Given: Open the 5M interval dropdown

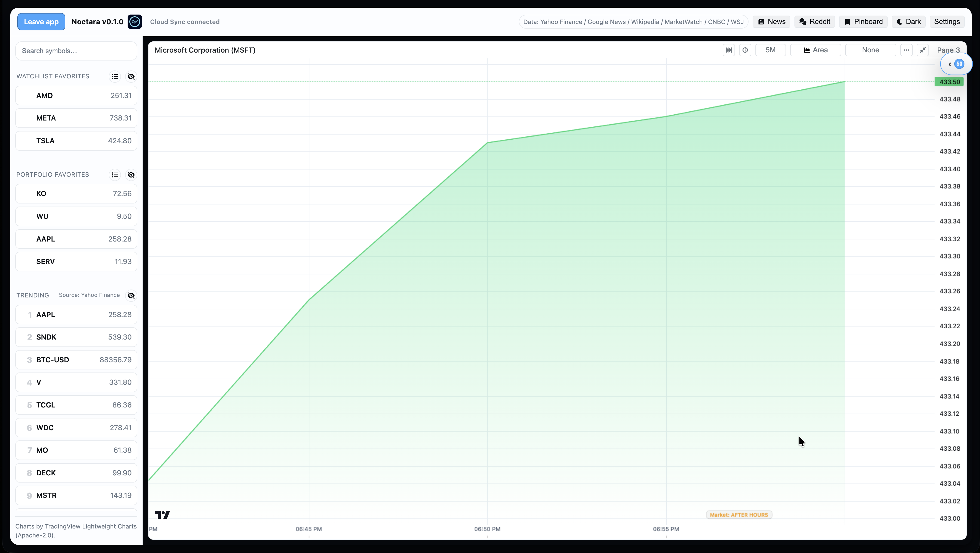Looking at the screenshot, I should pyautogui.click(x=770, y=50).
